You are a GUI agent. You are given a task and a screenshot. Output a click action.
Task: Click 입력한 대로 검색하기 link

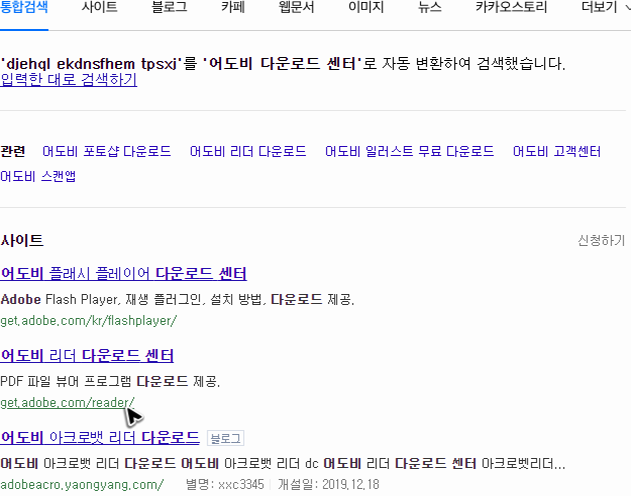click(69, 79)
